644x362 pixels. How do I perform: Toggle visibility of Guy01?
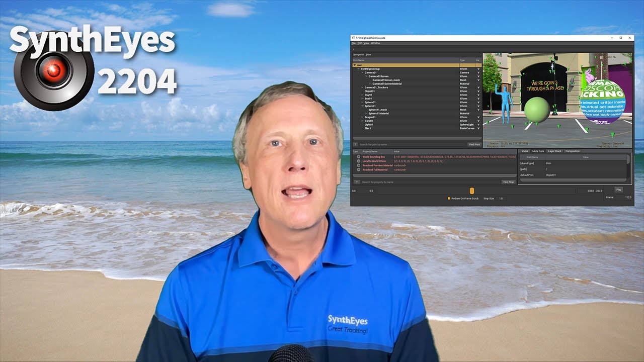(x=478, y=95)
